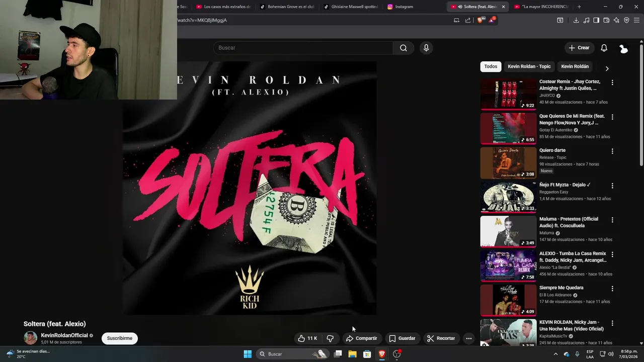Open options menu for Siempre Me Quedara
The image size is (644, 362).
(x=612, y=289)
